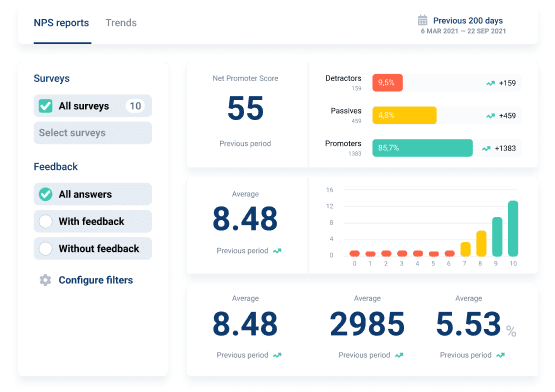Switch to the Trends tab
The height and width of the screenshot is (392, 555).
pyautogui.click(x=121, y=23)
